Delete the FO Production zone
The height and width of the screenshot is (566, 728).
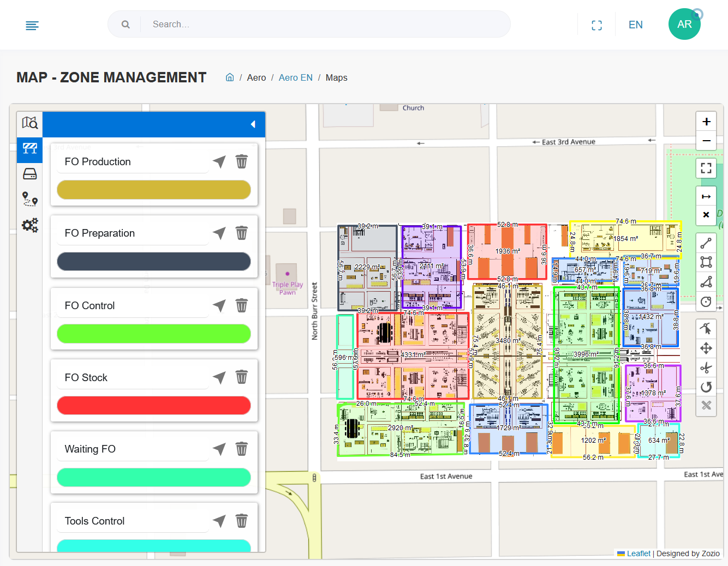point(241,161)
